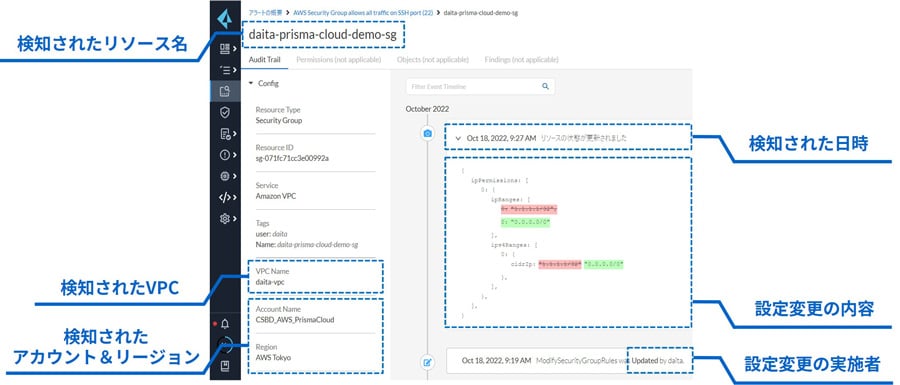Select the Permissions (not applicable) tab
This screenshot has height=385, width=900.
pos(339,60)
